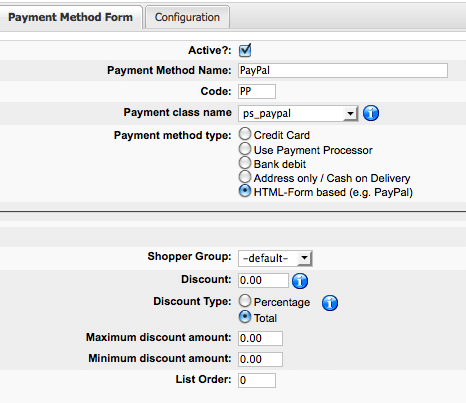Choose Bank debit payment type
Viewport: 466px width, 403px height.
(x=245, y=163)
